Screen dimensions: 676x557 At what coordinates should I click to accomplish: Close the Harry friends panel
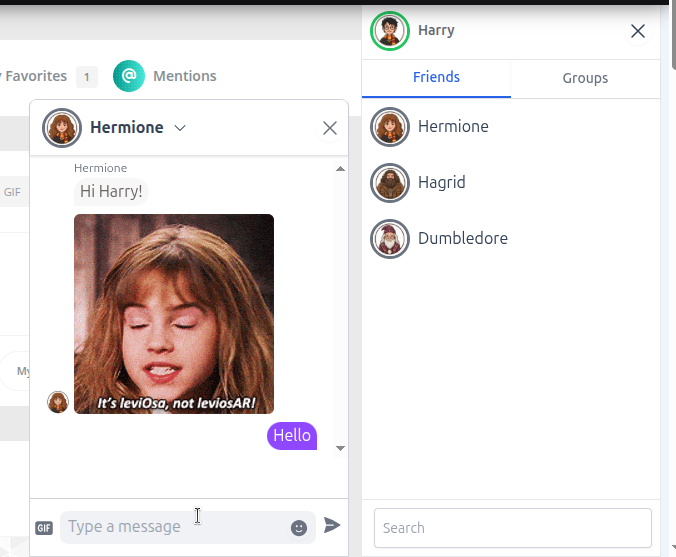point(638,31)
